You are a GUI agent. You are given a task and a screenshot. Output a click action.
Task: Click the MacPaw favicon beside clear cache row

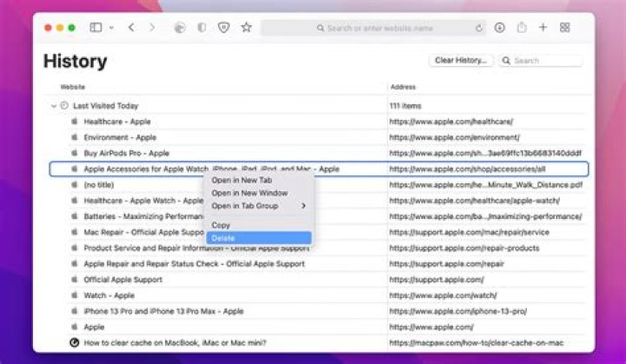74,343
